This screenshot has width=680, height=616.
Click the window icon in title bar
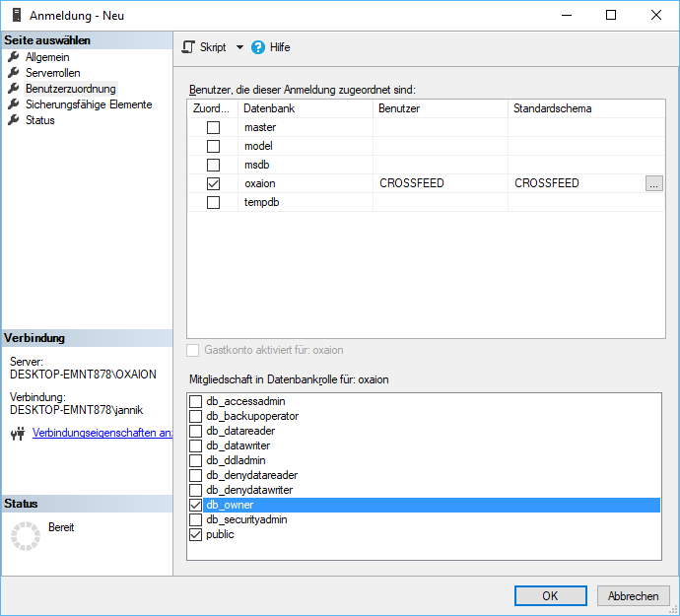pyautogui.click(x=17, y=16)
